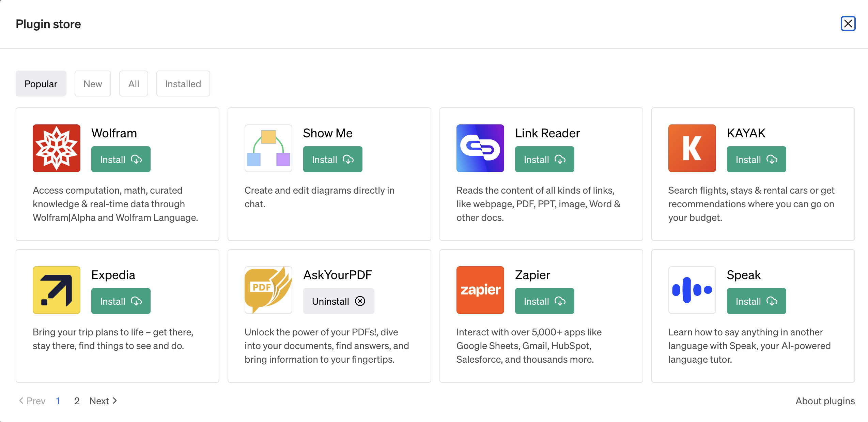The width and height of the screenshot is (868, 422).
Task: Show the All plugins tab
Action: click(134, 84)
